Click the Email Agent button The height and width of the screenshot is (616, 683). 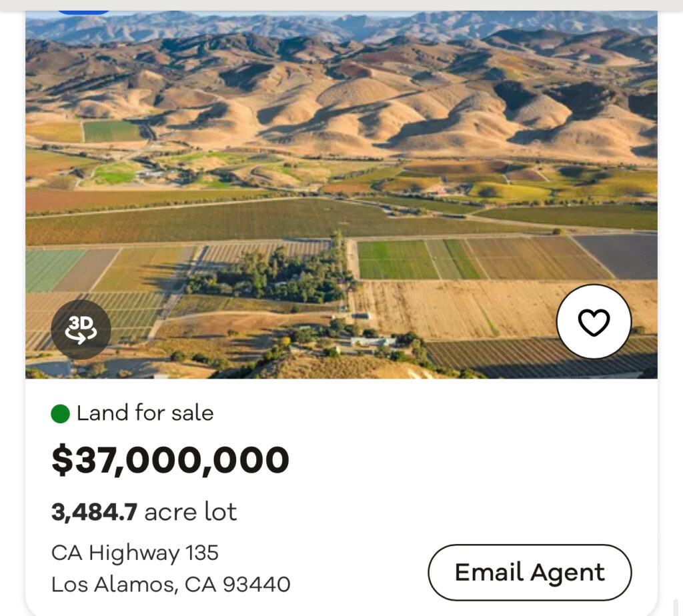coord(530,573)
